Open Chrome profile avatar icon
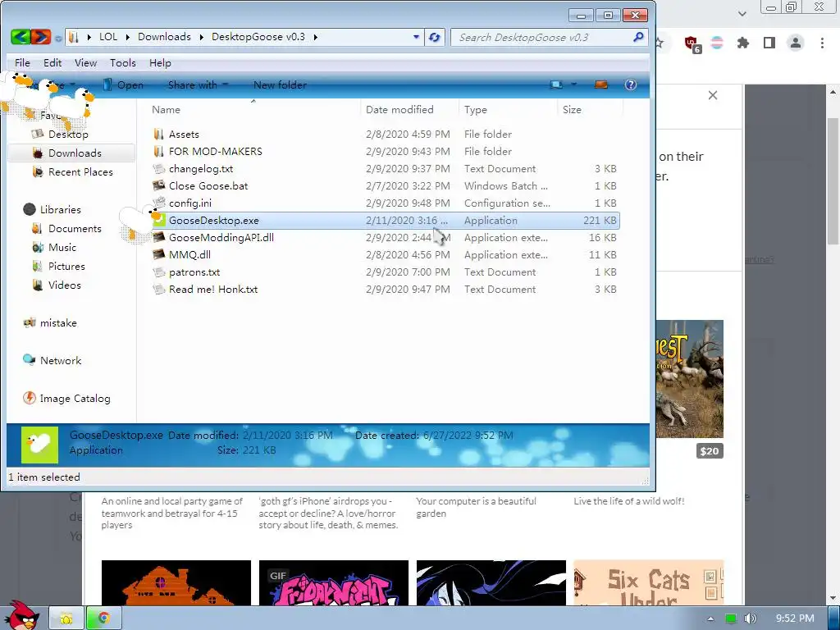 (x=796, y=43)
